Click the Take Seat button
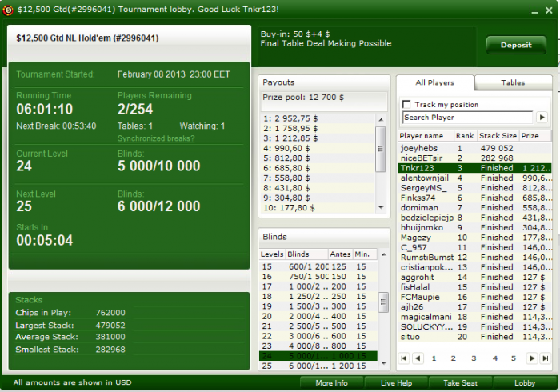Image resolution: width=560 pixels, height=392 pixels. point(460,383)
